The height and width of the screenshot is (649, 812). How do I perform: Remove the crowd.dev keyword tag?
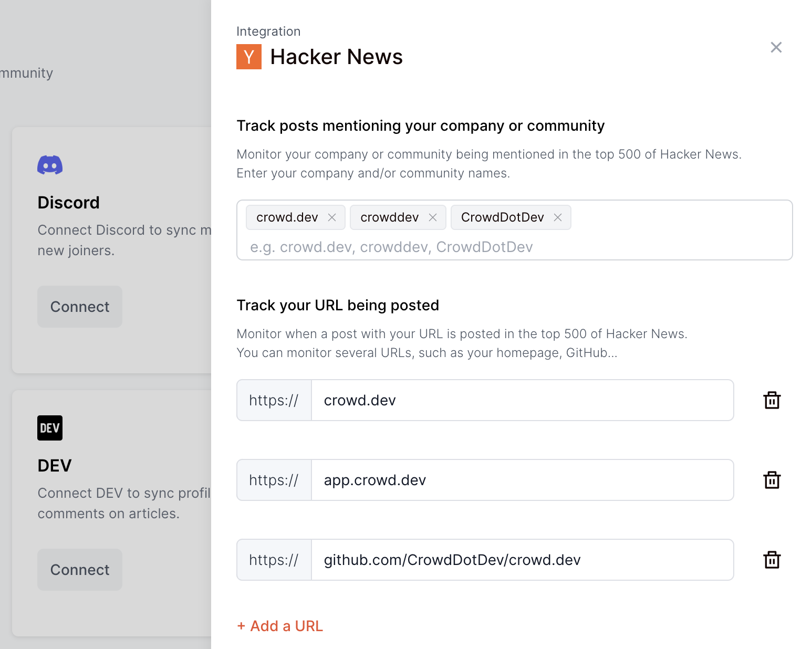[332, 217]
